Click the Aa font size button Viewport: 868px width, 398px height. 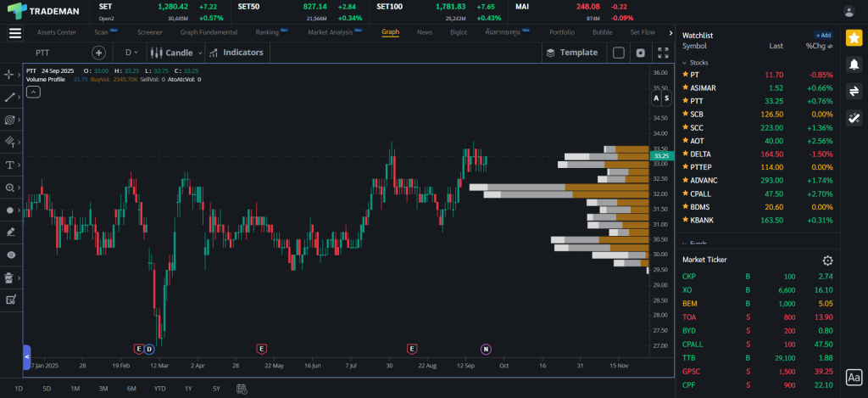coord(854,378)
